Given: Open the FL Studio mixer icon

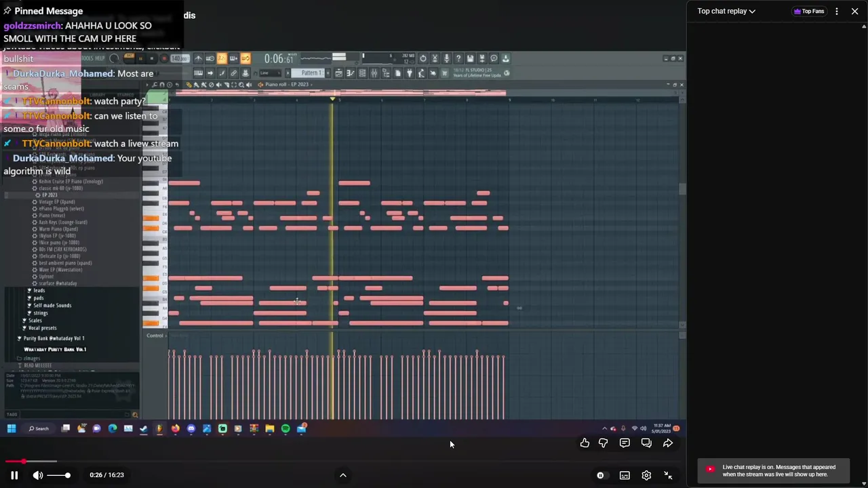Looking at the screenshot, I should pyautogui.click(x=374, y=73).
